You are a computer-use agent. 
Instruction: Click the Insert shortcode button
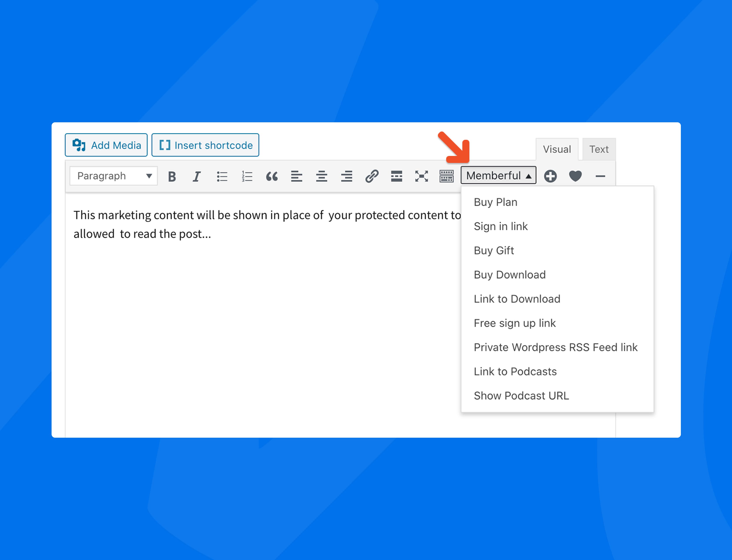(205, 145)
